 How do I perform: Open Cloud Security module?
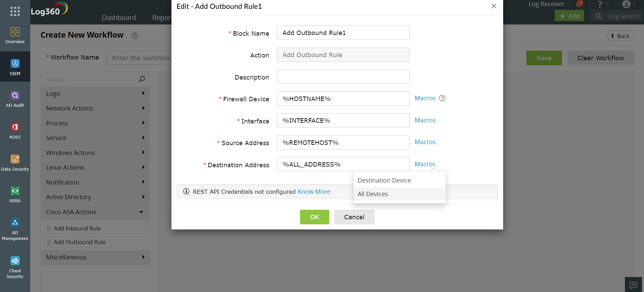15,267
